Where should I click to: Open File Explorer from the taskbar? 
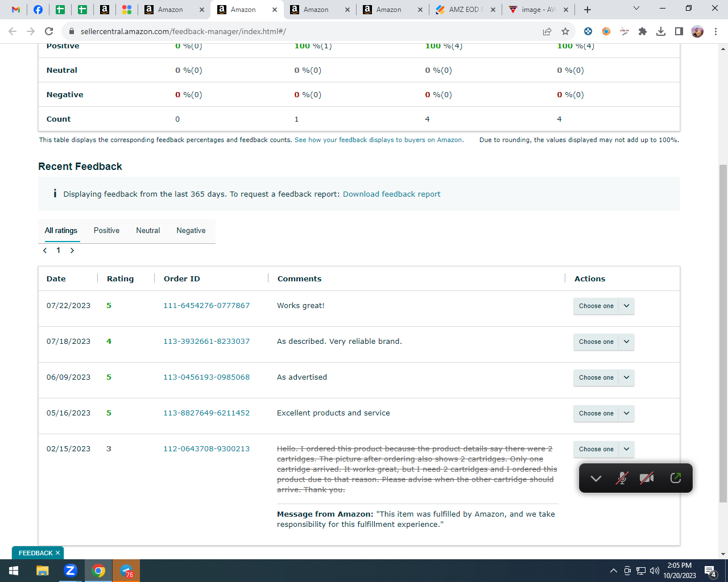(x=43, y=571)
